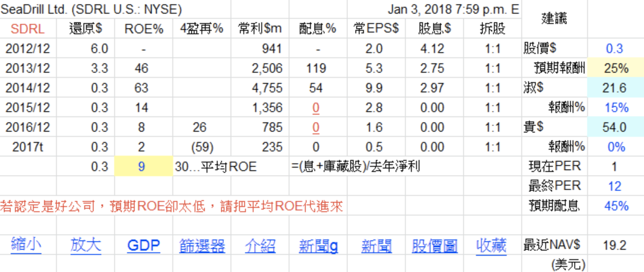Image resolution: width=644 pixels, height=272 pixels.
Task: Click the 預期報酬 value 25%
Action: (x=616, y=68)
